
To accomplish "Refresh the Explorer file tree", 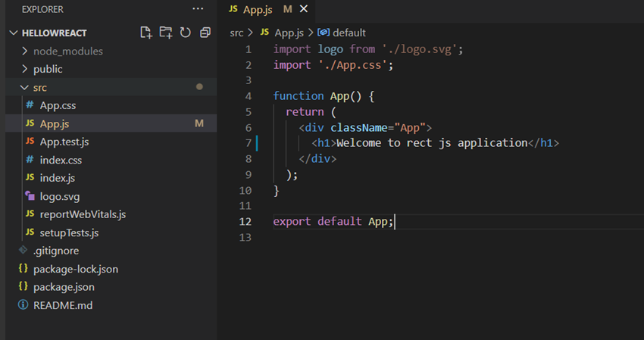I will pos(185,33).
